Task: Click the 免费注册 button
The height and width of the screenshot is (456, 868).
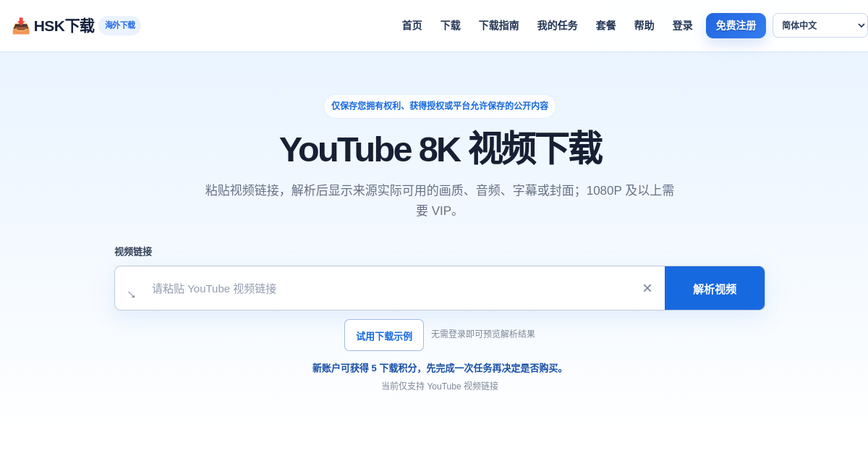Action: click(736, 25)
